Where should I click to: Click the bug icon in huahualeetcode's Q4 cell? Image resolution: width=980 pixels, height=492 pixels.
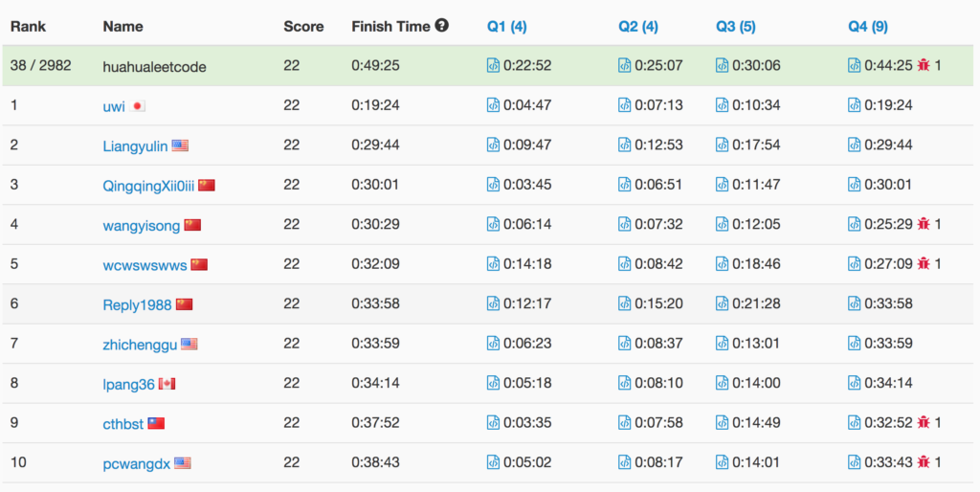pyautogui.click(x=924, y=66)
